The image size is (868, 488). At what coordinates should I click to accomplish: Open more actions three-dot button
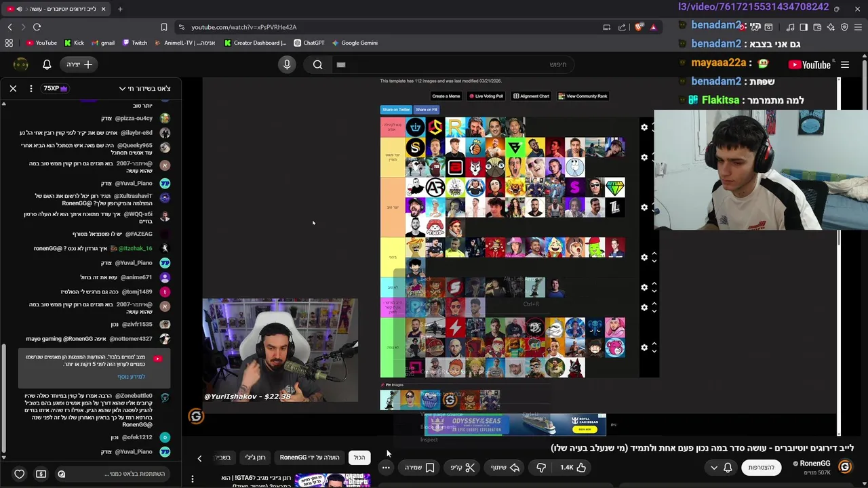click(x=386, y=467)
